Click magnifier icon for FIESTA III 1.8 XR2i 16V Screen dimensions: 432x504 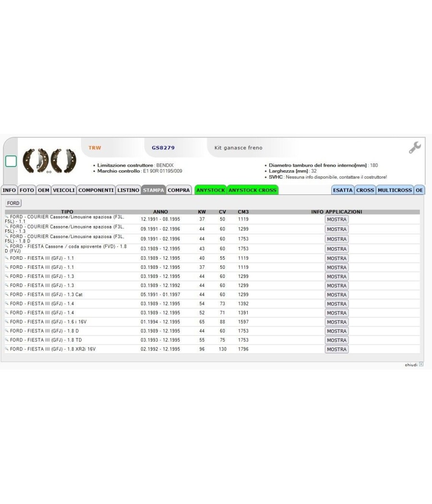click(7, 349)
